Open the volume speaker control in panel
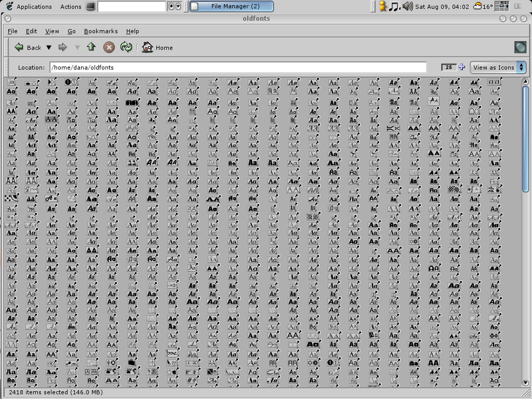532x399 pixels. pyautogui.click(x=407, y=7)
